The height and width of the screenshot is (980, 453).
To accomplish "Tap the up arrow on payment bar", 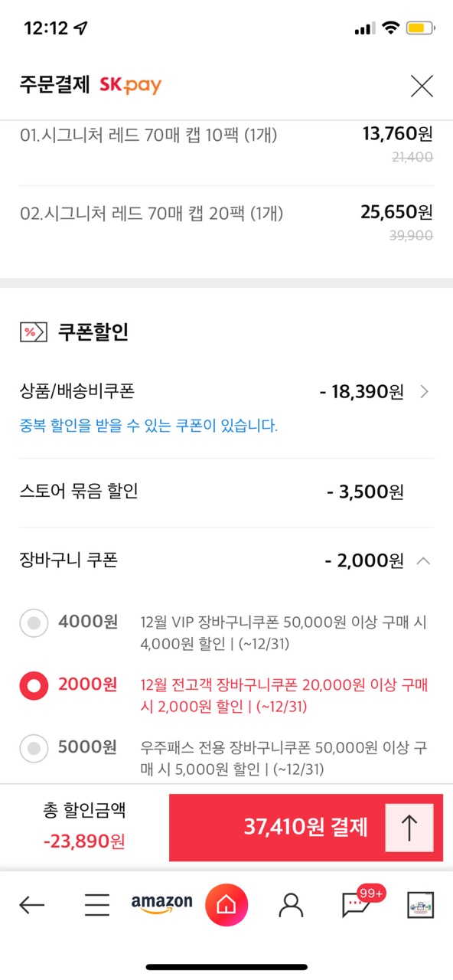I will tap(409, 828).
